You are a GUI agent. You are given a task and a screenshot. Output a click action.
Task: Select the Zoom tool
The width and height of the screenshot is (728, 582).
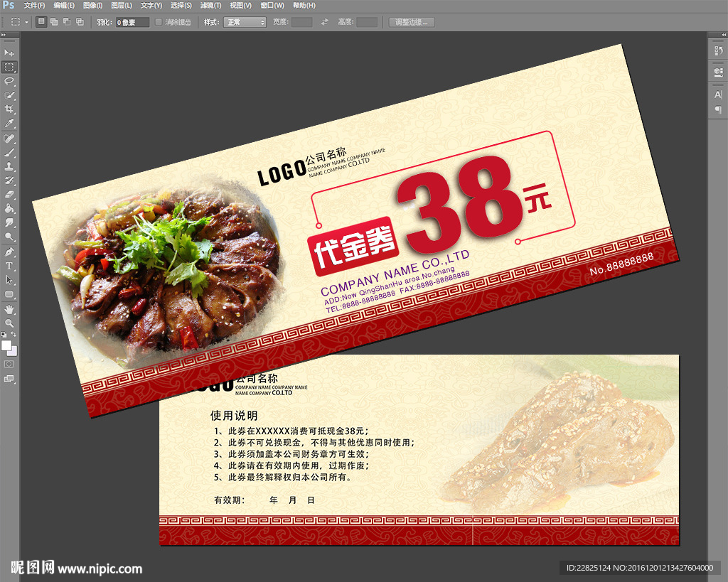(x=9, y=323)
